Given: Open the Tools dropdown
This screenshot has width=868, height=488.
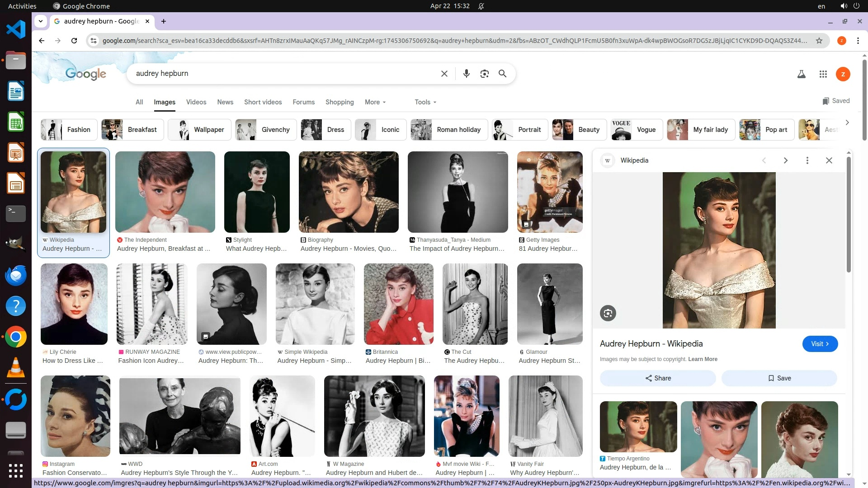Looking at the screenshot, I should [425, 102].
